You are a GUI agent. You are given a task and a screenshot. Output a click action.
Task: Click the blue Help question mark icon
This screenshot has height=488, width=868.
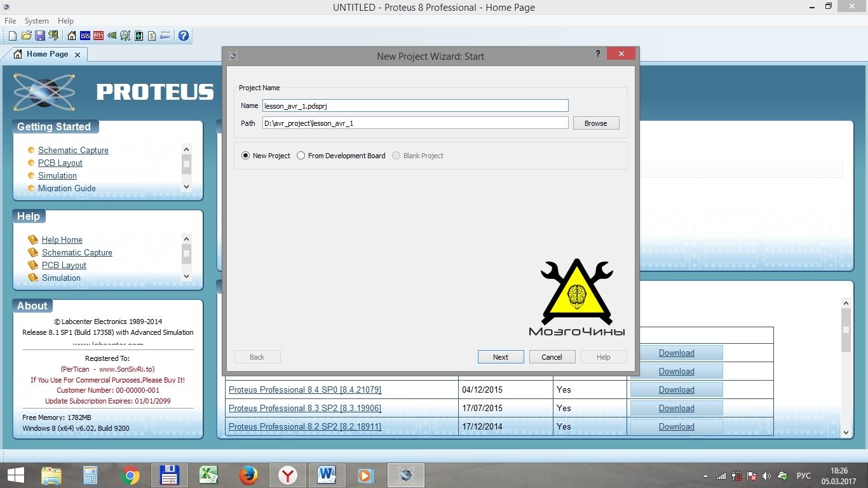click(184, 36)
